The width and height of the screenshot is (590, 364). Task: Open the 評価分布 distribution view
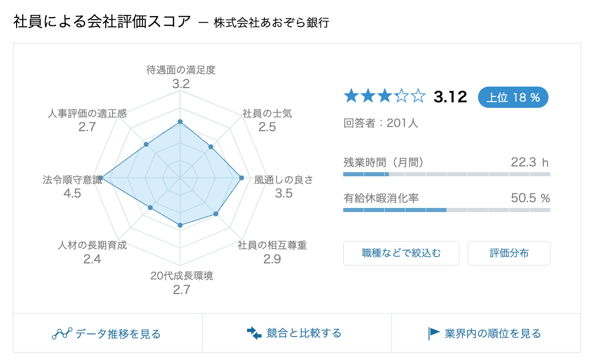509,253
